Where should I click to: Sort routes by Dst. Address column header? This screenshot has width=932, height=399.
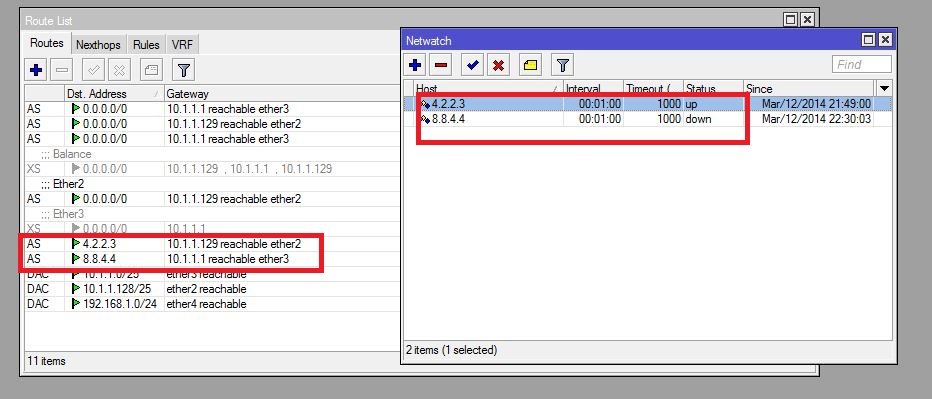tap(114, 93)
